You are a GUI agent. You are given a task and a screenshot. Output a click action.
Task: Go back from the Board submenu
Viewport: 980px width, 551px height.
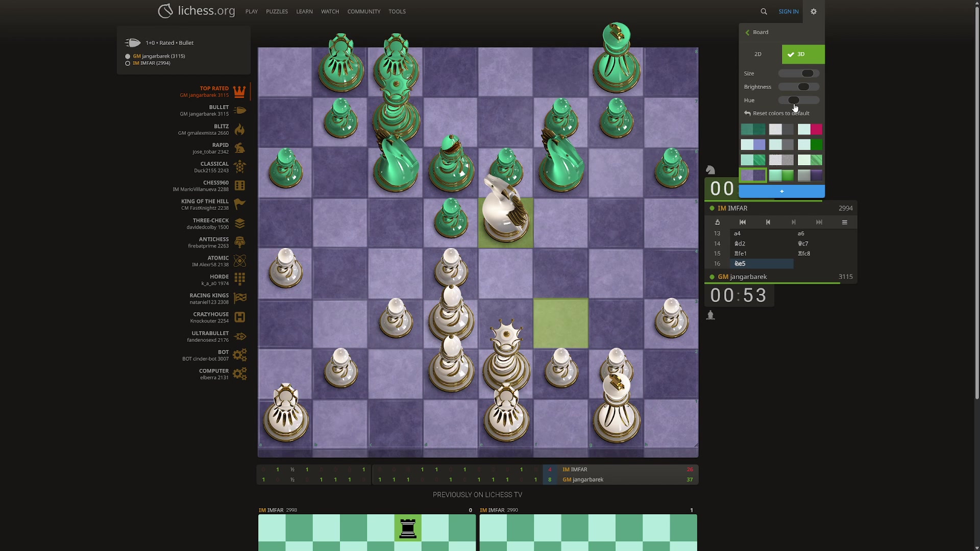tap(748, 32)
